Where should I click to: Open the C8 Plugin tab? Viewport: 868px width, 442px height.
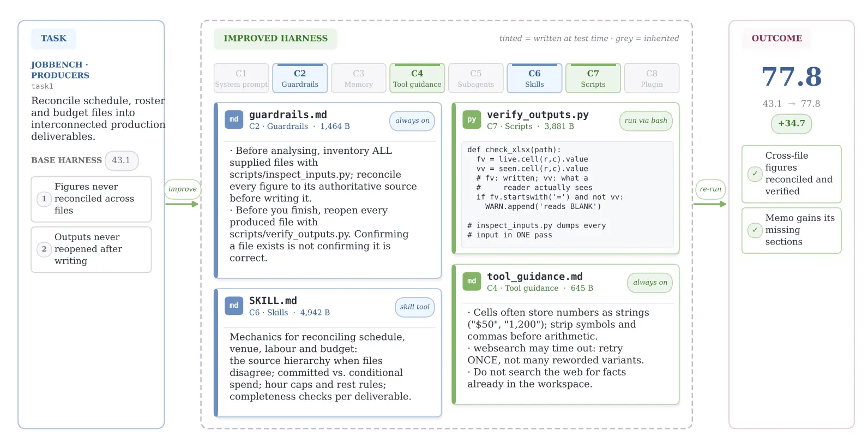(652, 78)
